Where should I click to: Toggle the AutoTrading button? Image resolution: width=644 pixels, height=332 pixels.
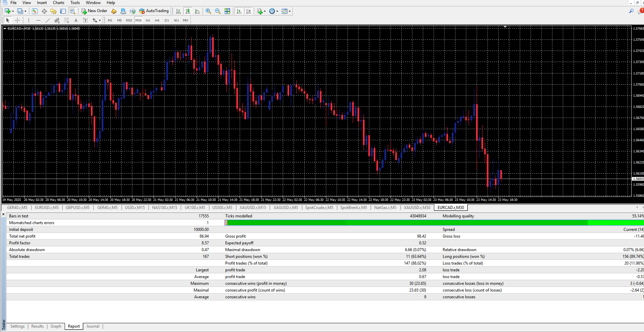point(154,11)
